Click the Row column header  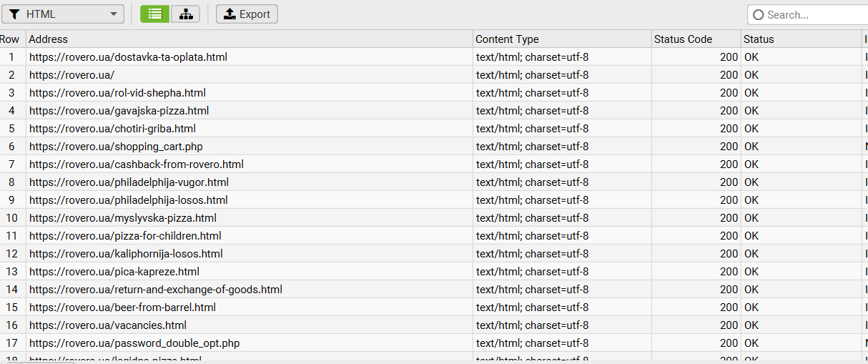coord(10,39)
